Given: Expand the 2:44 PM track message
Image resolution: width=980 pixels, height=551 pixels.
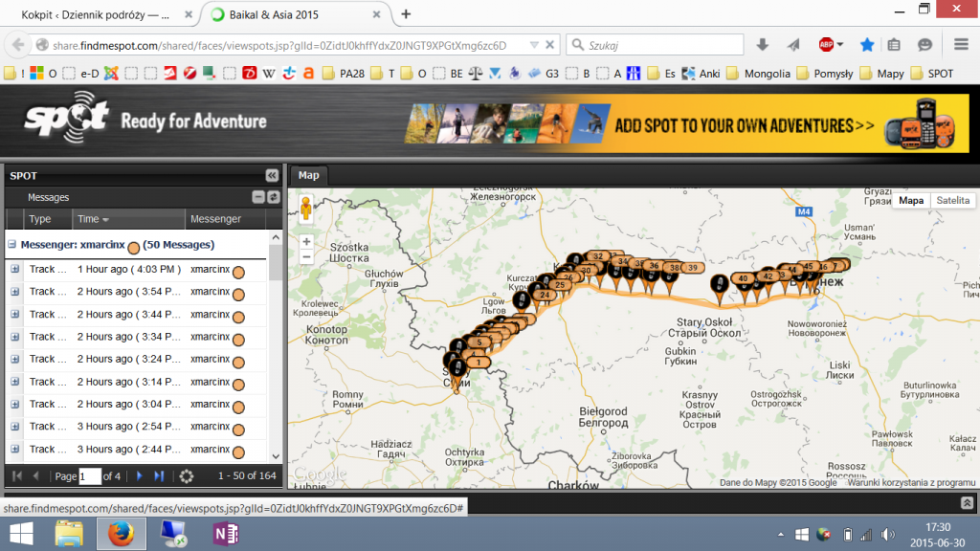Looking at the screenshot, I should tap(15, 450).
